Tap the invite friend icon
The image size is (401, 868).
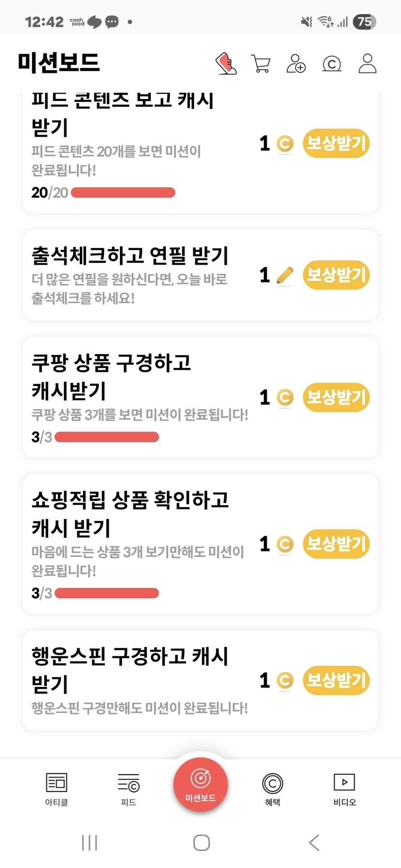pos(296,64)
